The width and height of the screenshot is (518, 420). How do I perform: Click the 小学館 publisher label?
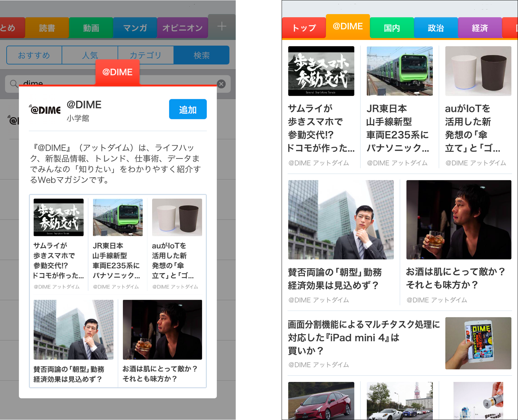tap(78, 118)
